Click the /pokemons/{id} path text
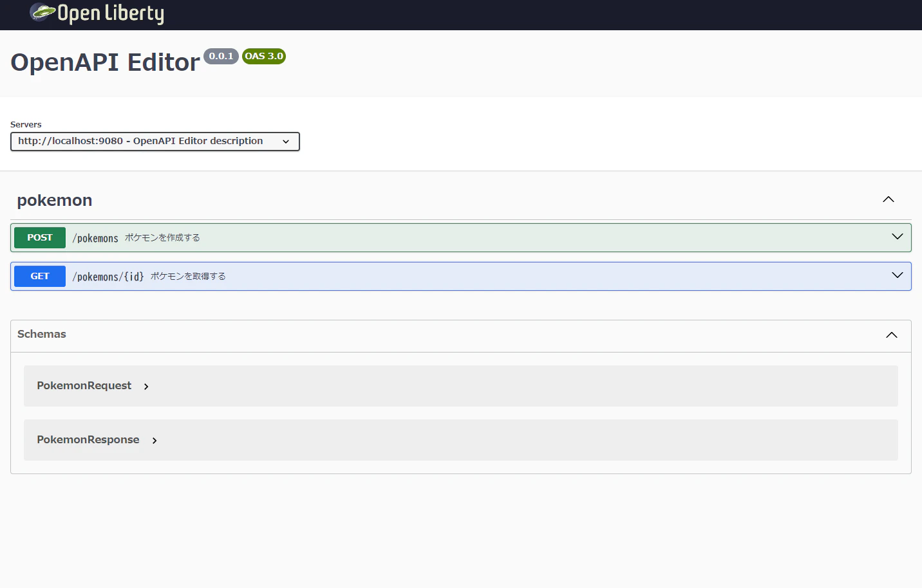 pos(108,277)
